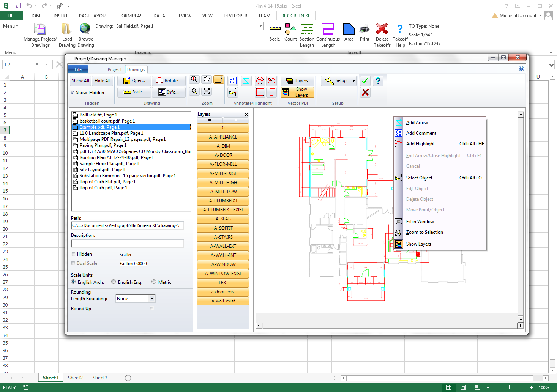Click the Rotate... button
557x392 pixels.
point(169,81)
